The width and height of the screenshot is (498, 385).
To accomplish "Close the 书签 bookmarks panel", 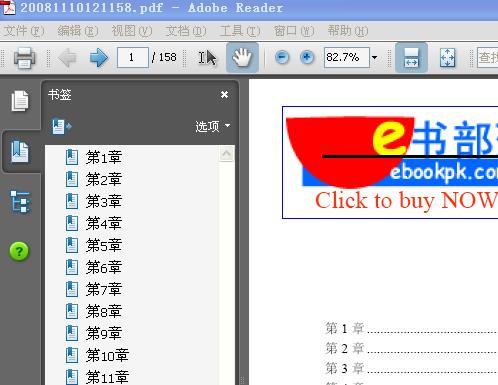I will coord(224,95).
